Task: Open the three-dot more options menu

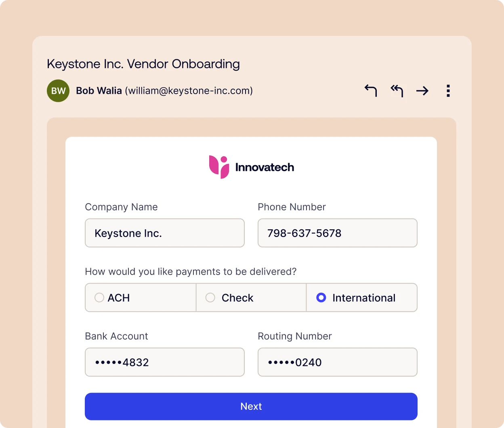Action: click(448, 91)
